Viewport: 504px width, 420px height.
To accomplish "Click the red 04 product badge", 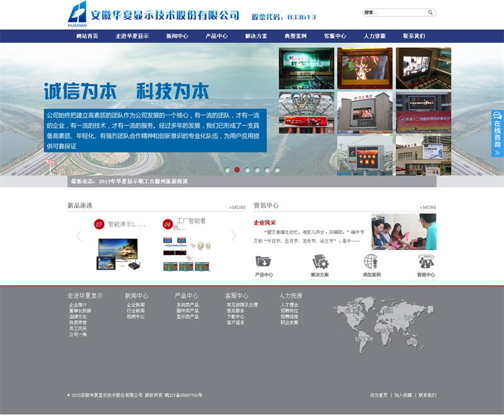I will tap(168, 224).
